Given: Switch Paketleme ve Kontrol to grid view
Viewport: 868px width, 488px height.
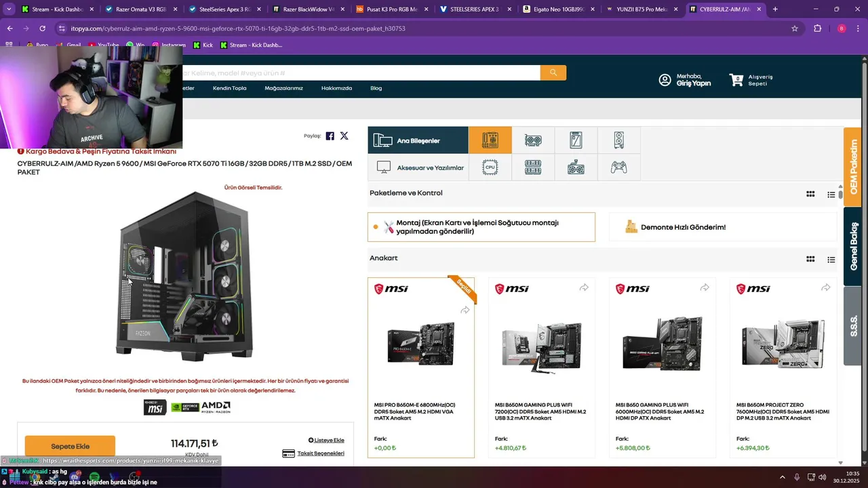Looking at the screenshot, I should (810, 194).
